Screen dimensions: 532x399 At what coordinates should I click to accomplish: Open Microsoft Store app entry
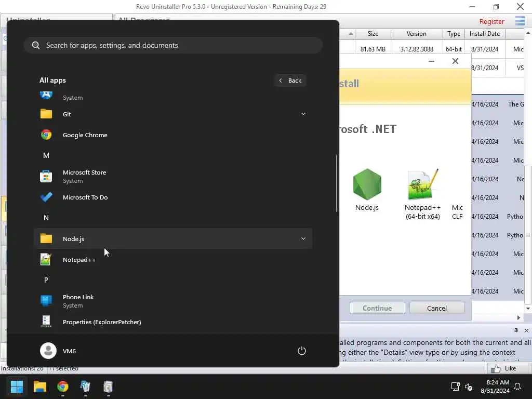[173, 177]
